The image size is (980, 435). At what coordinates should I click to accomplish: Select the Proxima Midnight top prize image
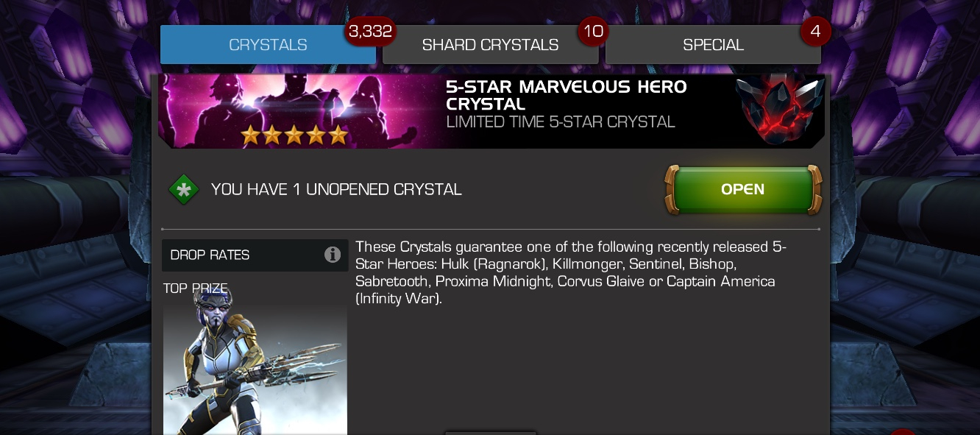[x=255, y=367]
